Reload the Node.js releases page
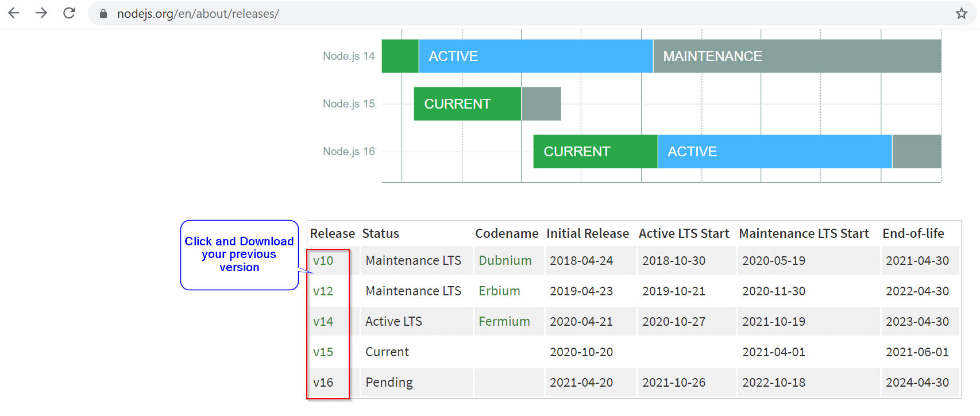Viewport: 980px width, 416px height. 69,13
